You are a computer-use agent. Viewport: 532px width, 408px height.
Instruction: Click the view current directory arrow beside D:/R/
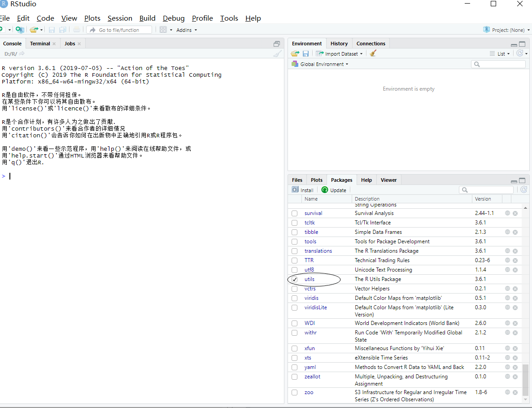(x=22, y=53)
